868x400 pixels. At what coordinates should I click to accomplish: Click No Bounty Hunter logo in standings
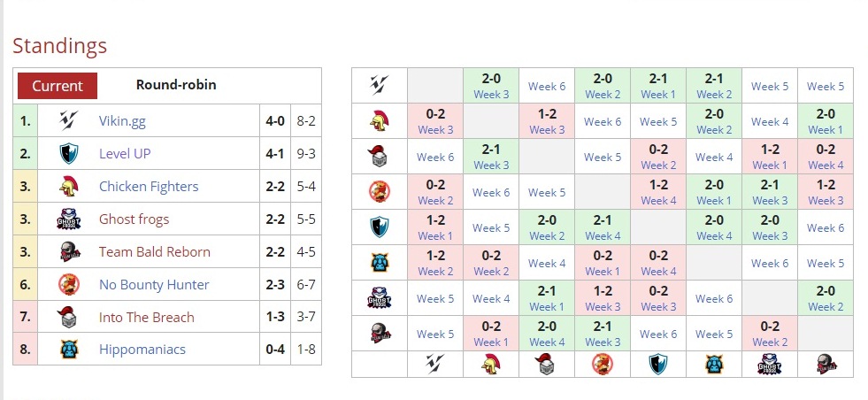tap(69, 285)
